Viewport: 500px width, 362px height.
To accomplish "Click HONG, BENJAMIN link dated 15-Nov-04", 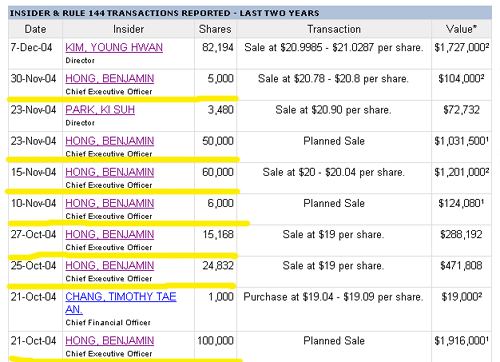I will point(110,172).
